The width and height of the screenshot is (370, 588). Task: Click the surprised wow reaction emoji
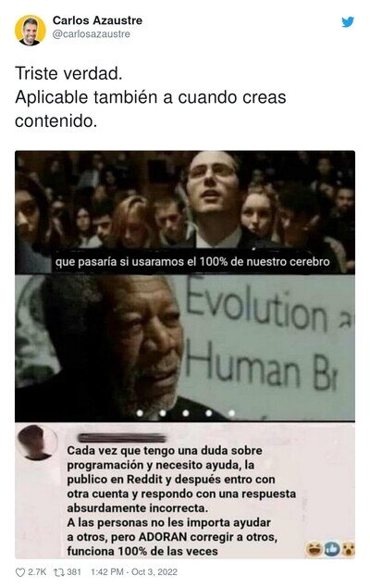pyautogui.click(x=349, y=550)
